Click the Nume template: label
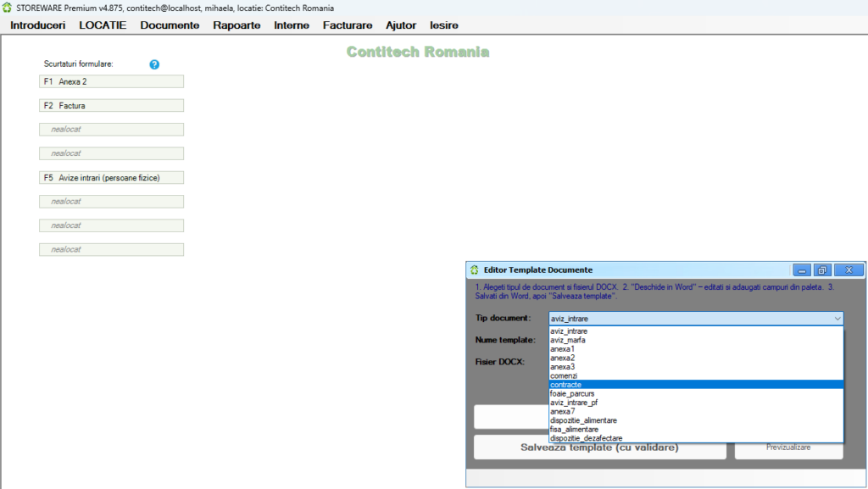This screenshot has width=868, height=489. tap(505, 340)
